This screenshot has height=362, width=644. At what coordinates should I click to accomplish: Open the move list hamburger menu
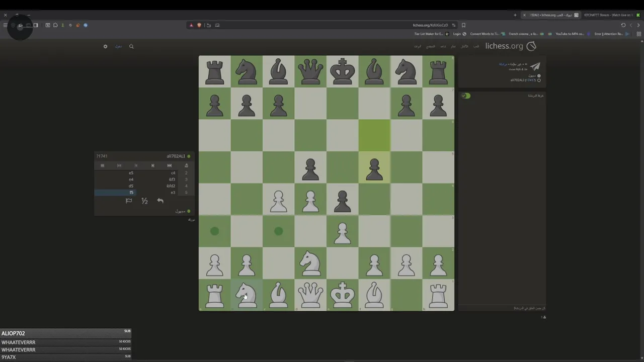pyautogui.click(x=102, y=165)
